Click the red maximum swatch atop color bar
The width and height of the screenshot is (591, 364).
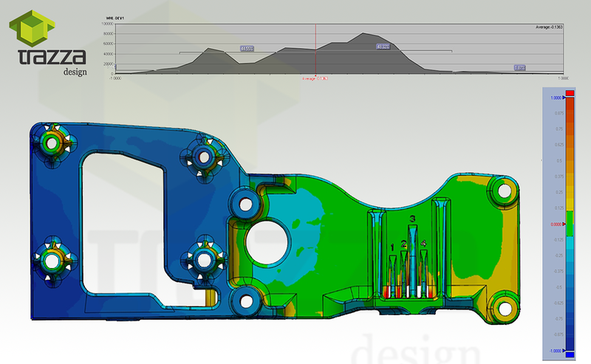tap(570, 93)
